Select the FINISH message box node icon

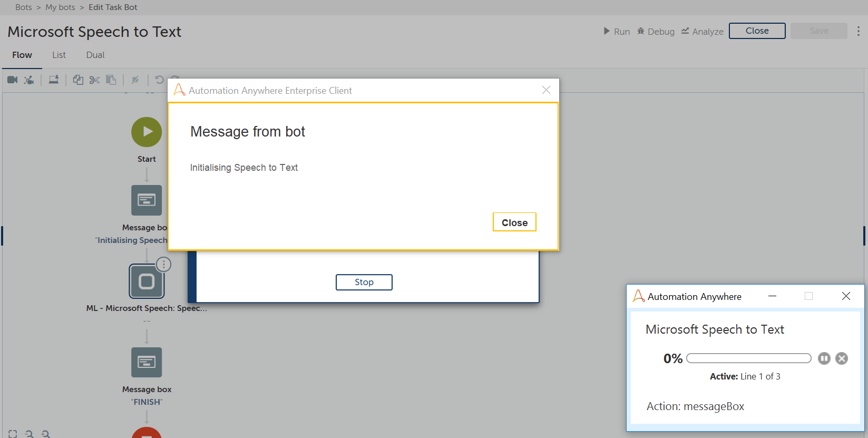point(147,362)
